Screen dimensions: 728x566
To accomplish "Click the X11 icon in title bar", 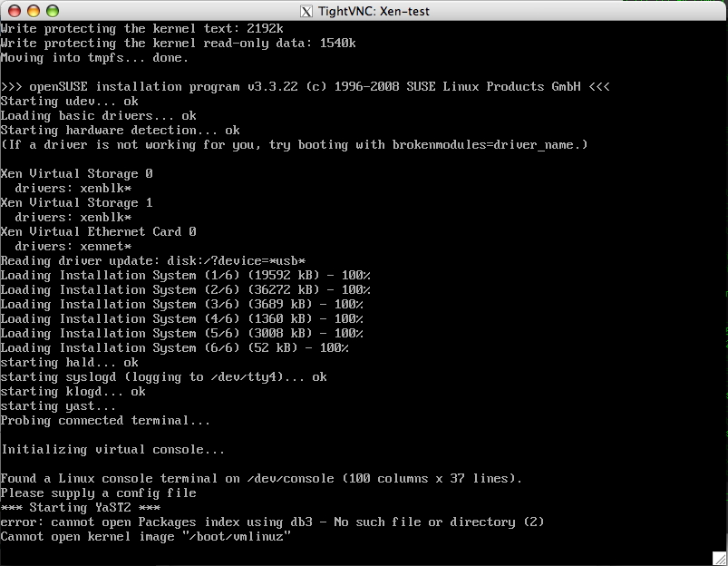I will (x=306, y=11).
